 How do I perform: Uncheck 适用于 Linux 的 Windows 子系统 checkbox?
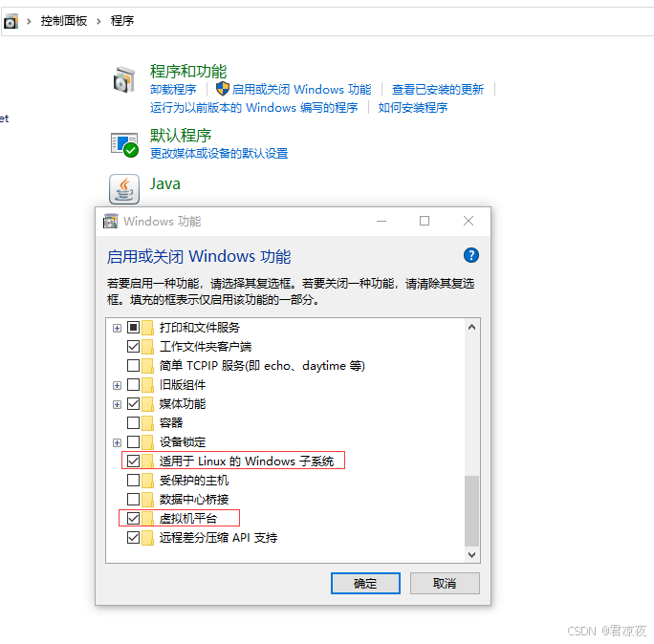coord(133,461)
